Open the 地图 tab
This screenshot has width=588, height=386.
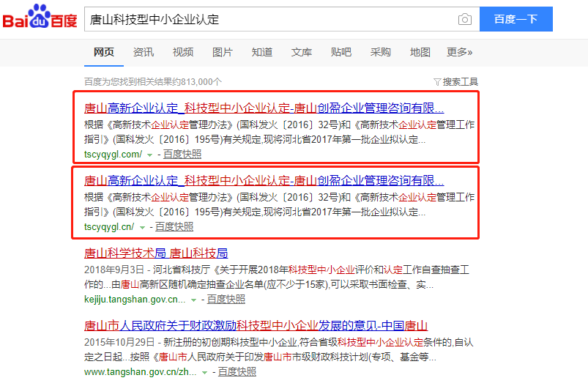click(x=420, y=52)
